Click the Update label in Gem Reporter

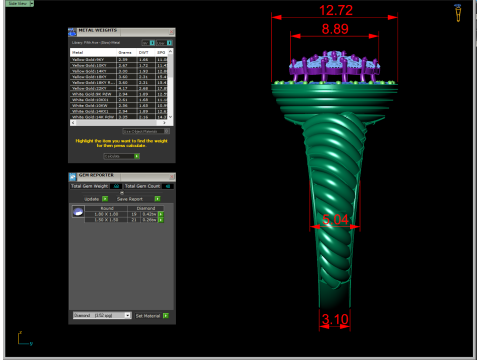pos(91,199)
